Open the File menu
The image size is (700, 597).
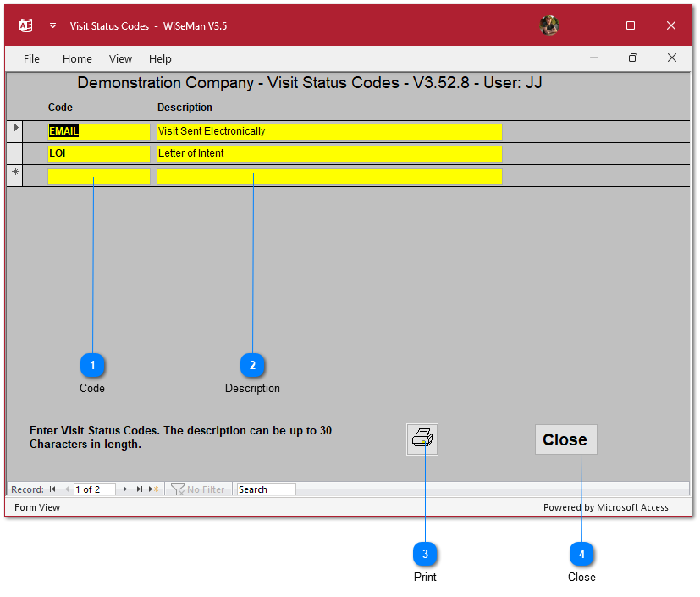(x=31, y=58)
